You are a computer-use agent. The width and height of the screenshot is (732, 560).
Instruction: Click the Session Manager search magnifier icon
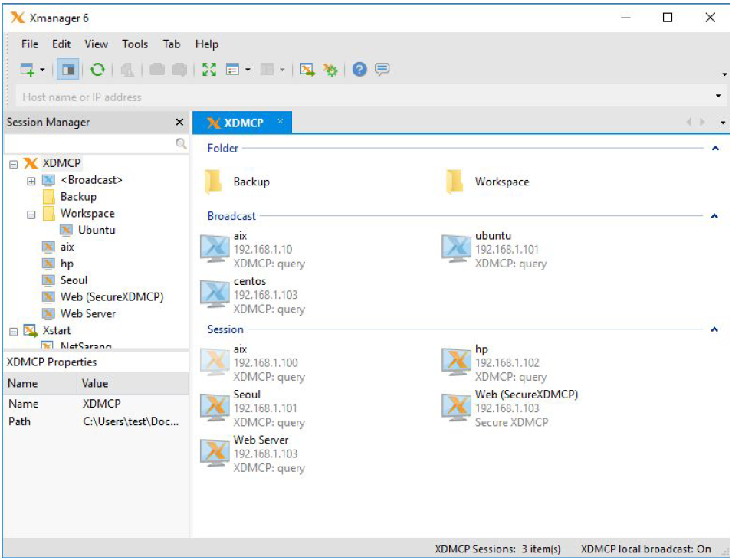point(181,143)
